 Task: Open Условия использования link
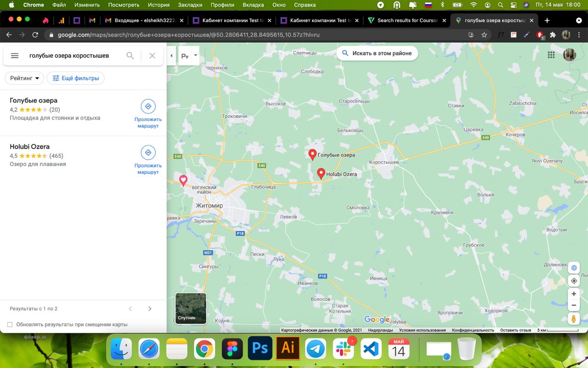tap(422, 330)
